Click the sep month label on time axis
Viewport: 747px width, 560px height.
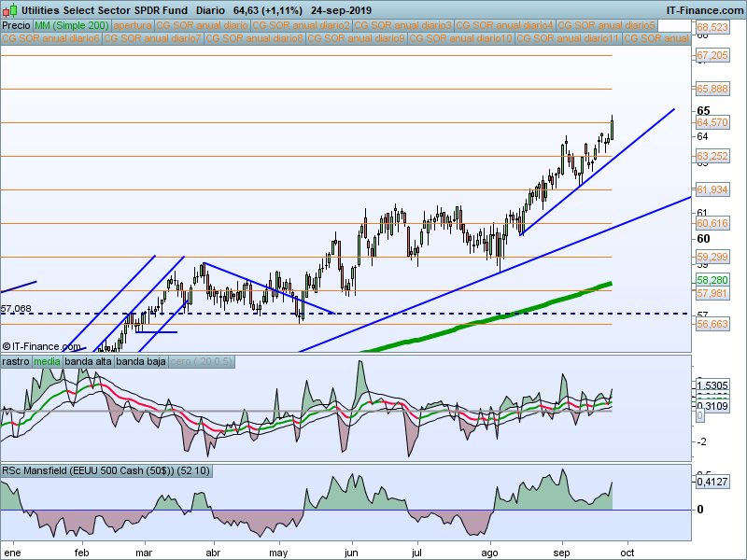562,553
